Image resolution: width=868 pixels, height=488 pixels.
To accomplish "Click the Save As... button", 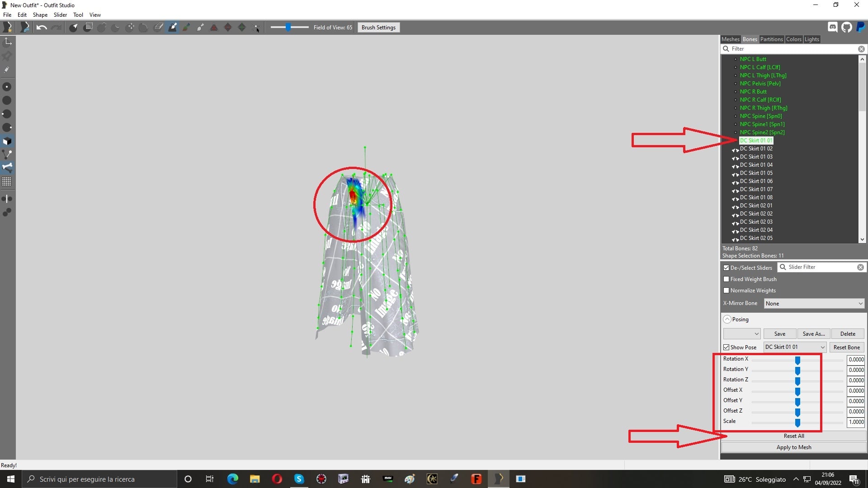I will 814,334.
